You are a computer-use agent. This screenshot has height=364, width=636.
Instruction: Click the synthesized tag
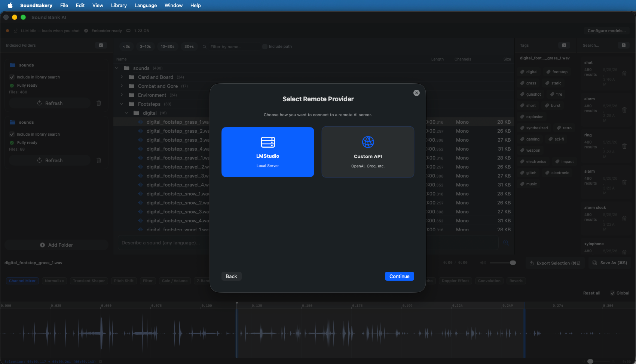[534, 128]
